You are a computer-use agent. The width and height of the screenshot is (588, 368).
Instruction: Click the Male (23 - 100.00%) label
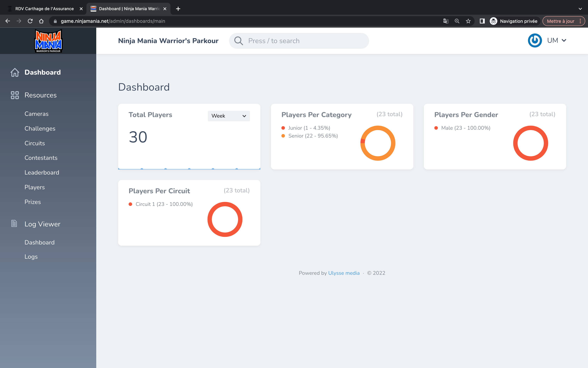point(466,128)
